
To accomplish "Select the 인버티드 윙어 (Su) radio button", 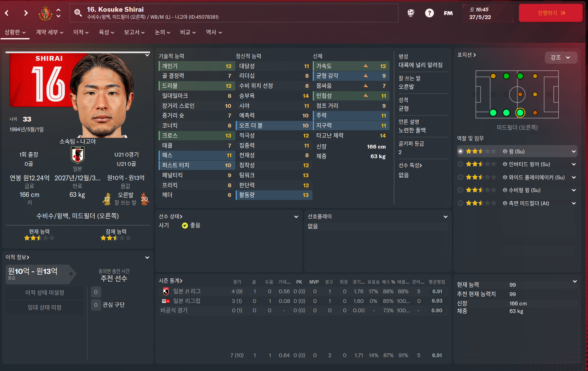I will pyautogui.click(x=460, y=164).
